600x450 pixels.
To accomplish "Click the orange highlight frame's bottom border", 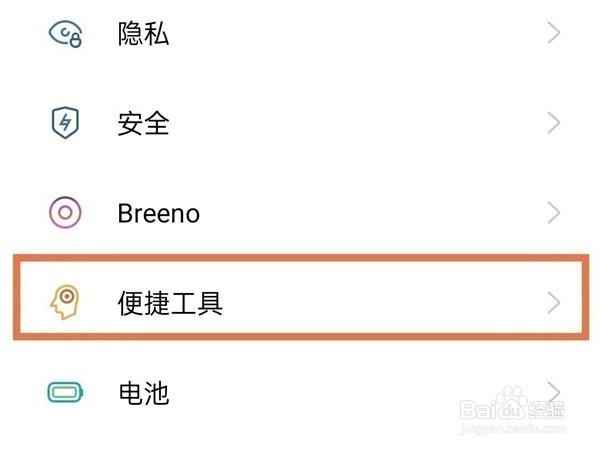I will click(300, 338).
